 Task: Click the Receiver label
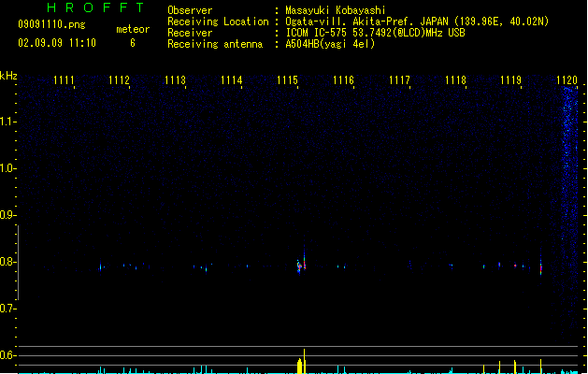coord(190,33)
